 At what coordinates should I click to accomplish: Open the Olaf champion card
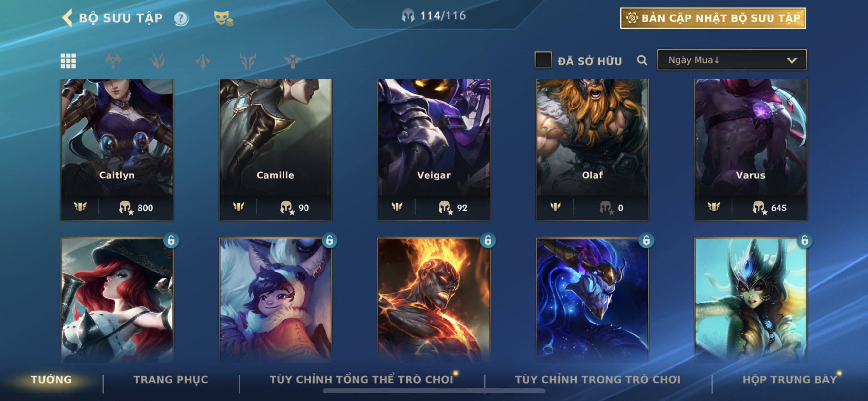(x=592, y=150)
